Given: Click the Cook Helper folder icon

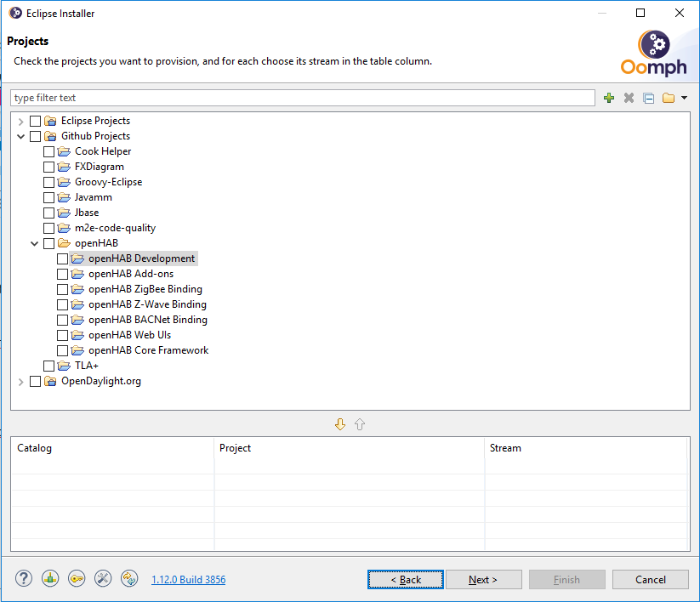Looking at the screenshot, I should tap(64, 151).
